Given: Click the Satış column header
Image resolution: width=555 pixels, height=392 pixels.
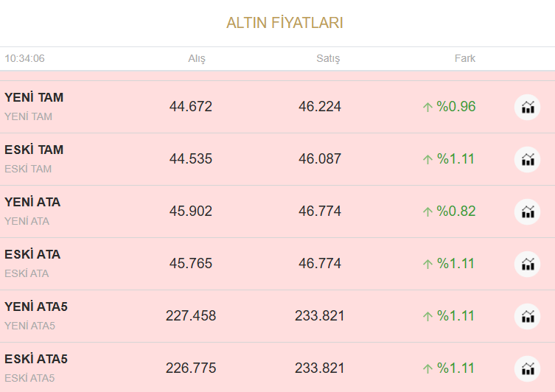Looking at the screenshot, I should tap(327, 58).
